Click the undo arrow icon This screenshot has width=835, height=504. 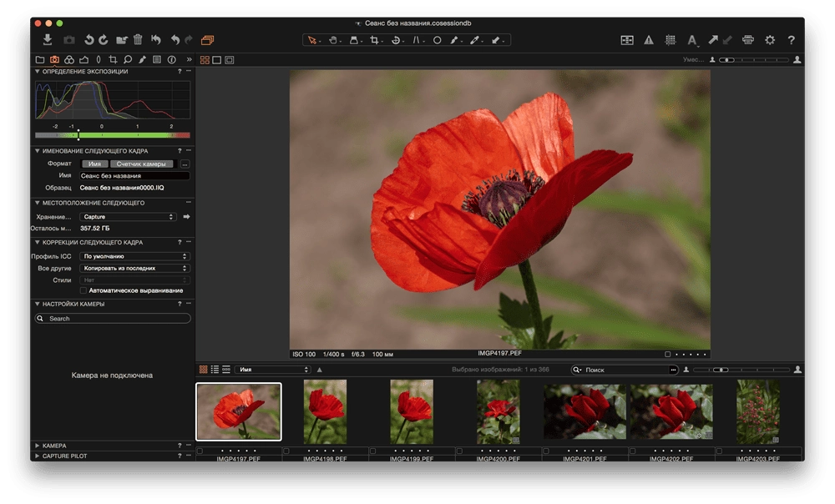[175, 39]
